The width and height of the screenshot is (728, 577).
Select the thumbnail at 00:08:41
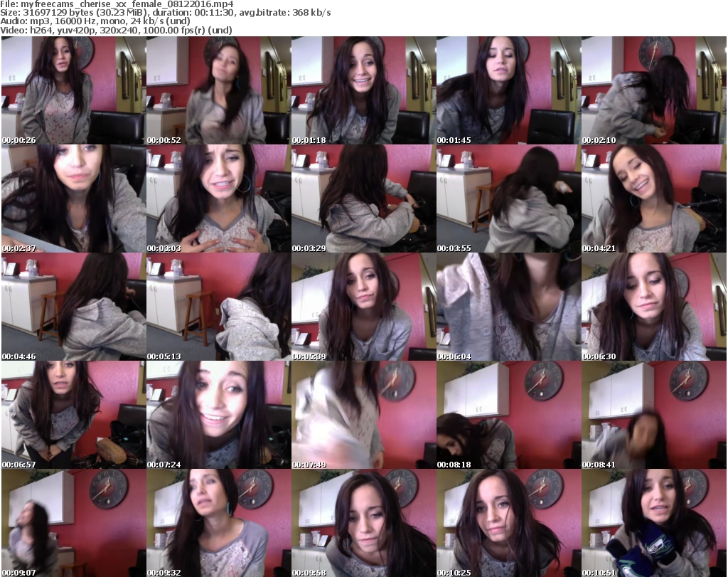click(654, 415)
